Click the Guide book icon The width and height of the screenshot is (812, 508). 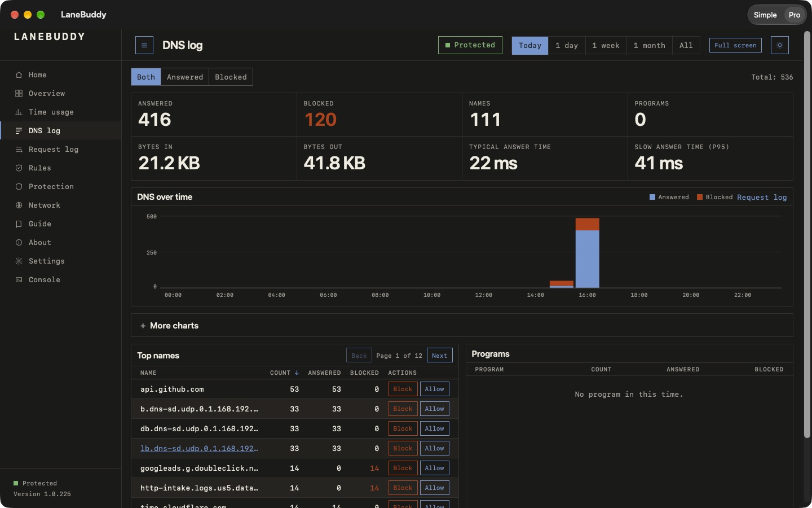(x=19, y=224)
